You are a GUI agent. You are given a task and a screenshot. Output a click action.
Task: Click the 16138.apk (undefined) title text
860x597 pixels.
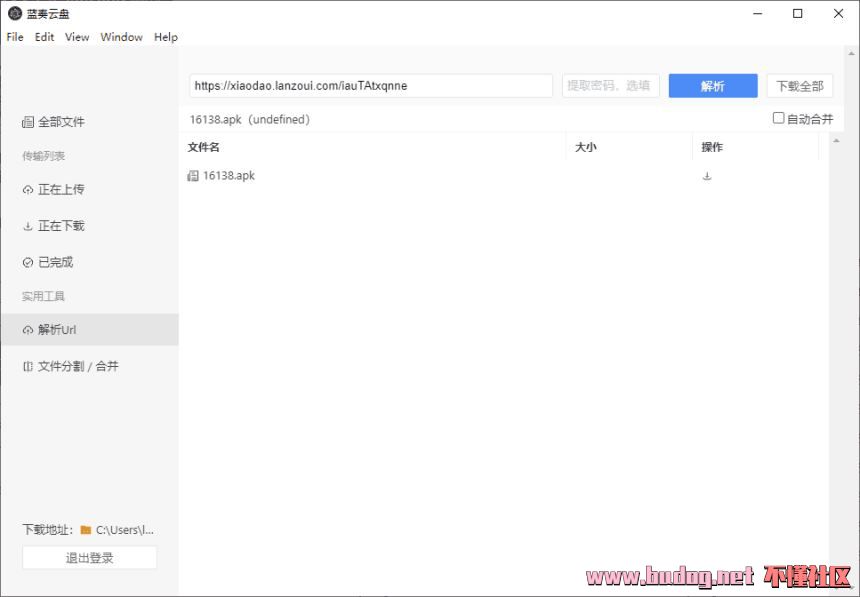click(250, 119)
